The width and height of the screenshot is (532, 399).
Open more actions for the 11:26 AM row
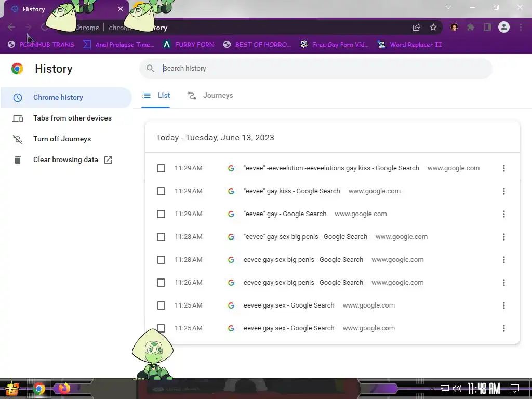[x=504, y=283]
